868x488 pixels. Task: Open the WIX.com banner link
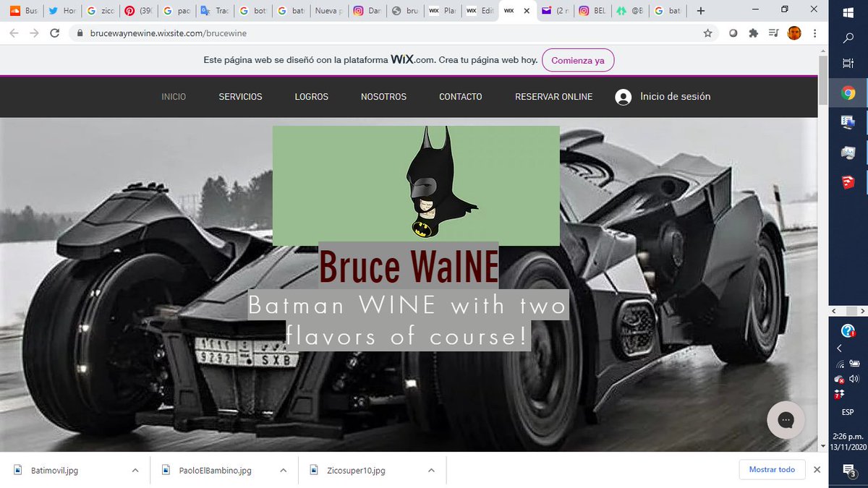tap(413, 60)
